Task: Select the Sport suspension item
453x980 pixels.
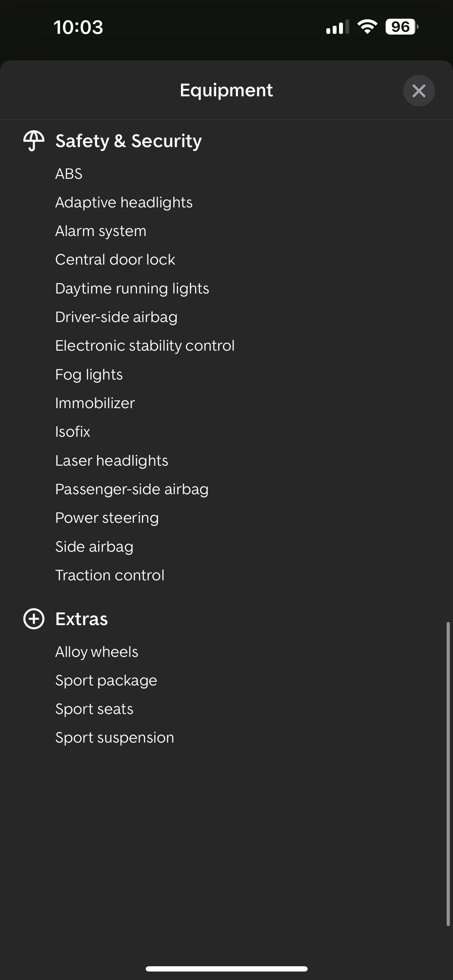Action: coord(115,738)
